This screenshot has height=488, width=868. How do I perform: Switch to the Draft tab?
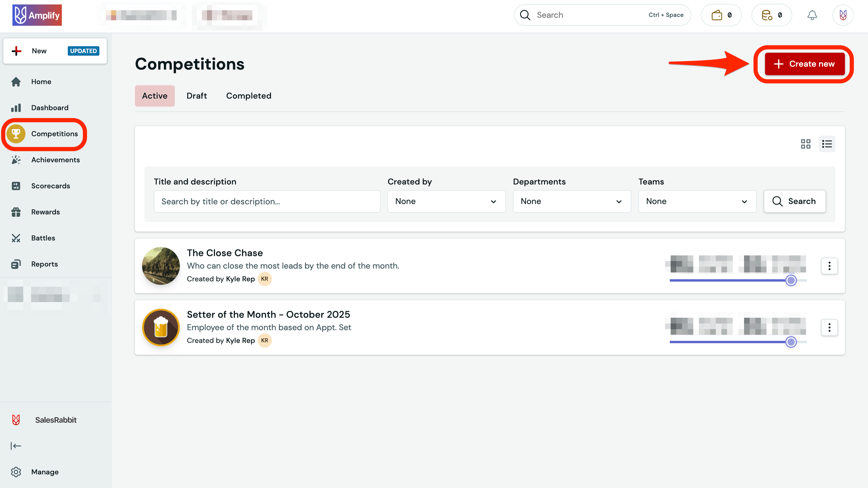[196, 96]
